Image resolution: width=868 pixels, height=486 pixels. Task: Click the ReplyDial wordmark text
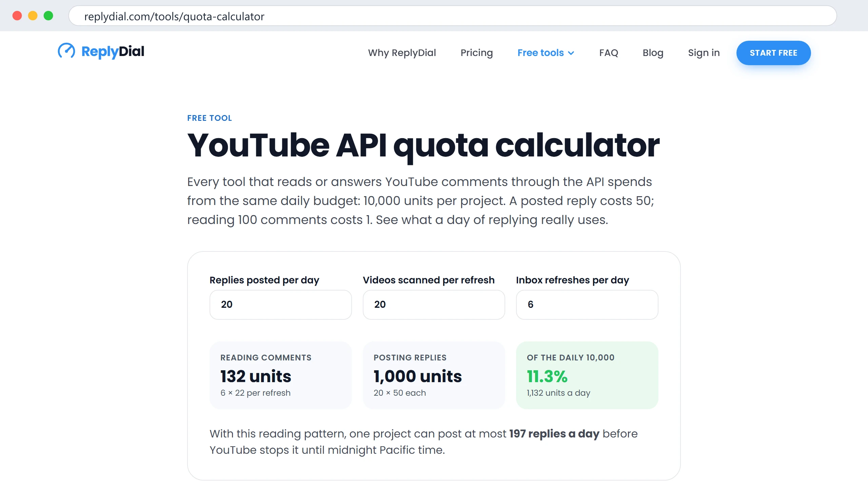(x=113, y=52)
